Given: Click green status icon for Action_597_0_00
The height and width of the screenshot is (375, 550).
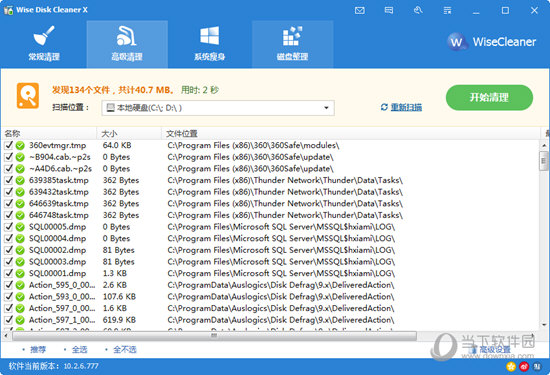Looking at the screenshot, I should pos(20,308).
